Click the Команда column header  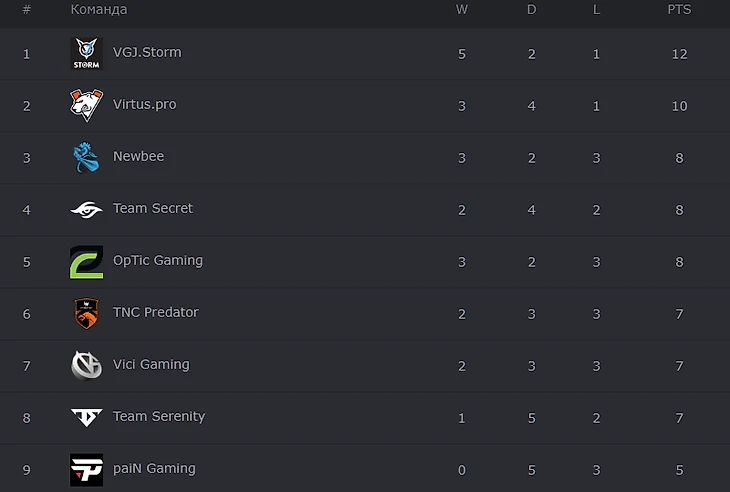(99, 9)
